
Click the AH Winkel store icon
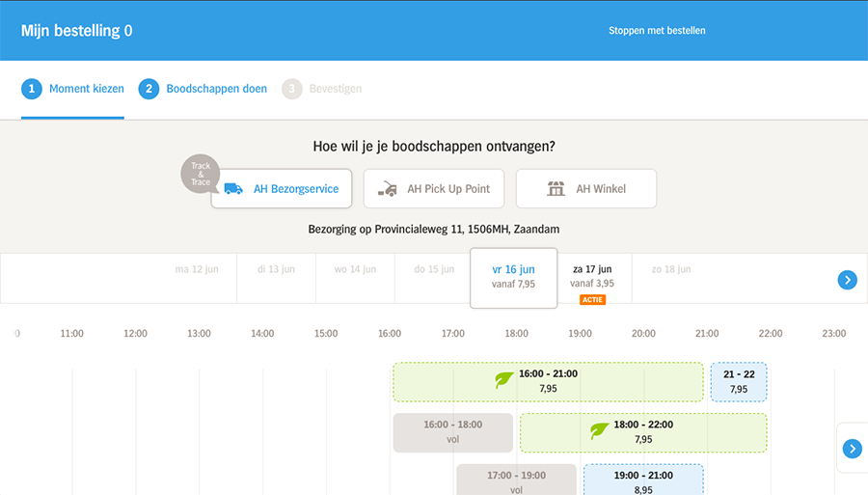(x=556, y=189)
